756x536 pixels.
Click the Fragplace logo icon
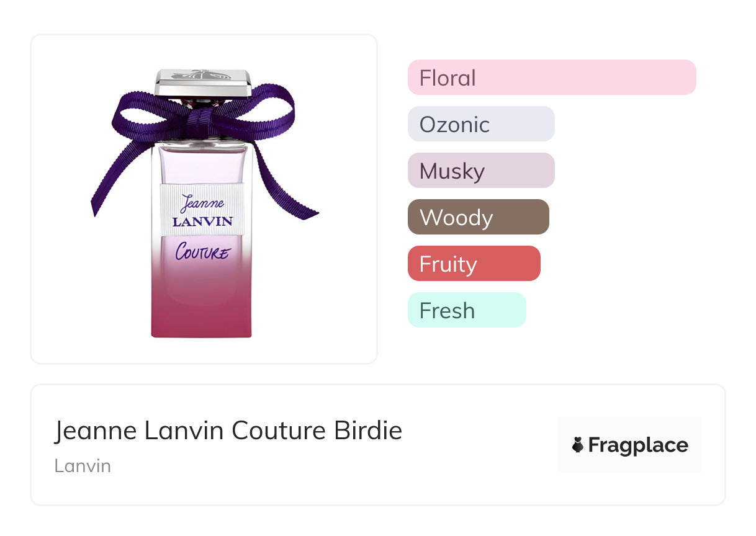(x=578, y=445)
